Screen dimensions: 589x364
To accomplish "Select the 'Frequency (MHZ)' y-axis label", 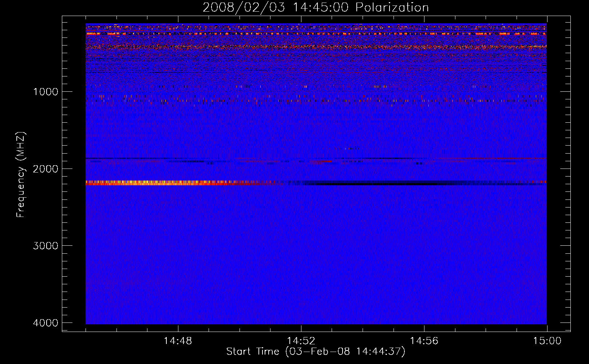I will click(21, 175).
